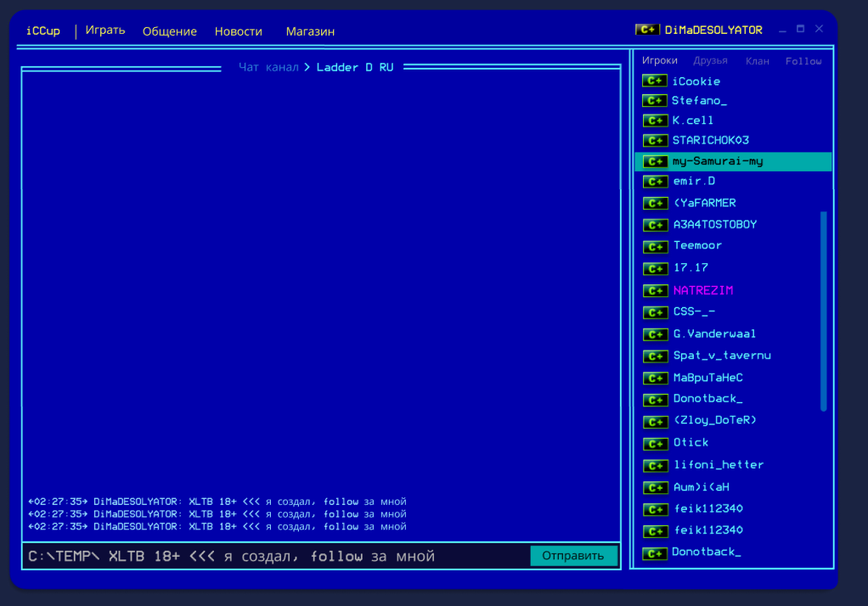Click the C+ rank badge beside iCookie
The height and width of the screenshot is (606, 868).
pos(654,81)
